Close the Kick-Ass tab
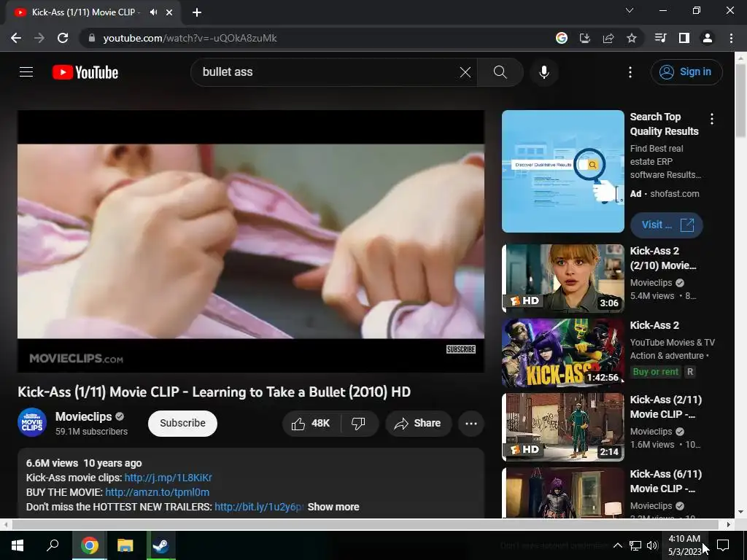747x560 pixels. (x=169, y=12)
